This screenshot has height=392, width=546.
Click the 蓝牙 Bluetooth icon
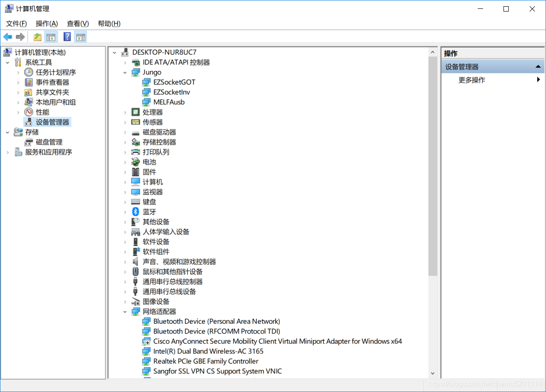point(136,212)
